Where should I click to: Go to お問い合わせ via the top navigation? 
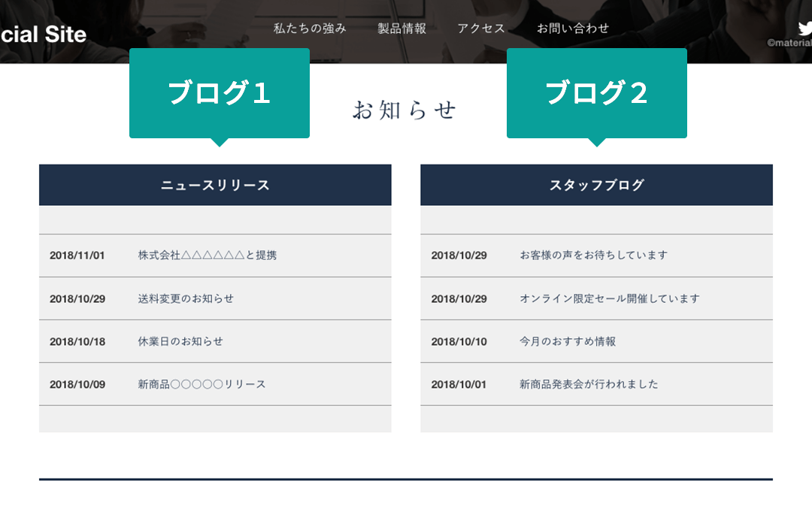573,29
